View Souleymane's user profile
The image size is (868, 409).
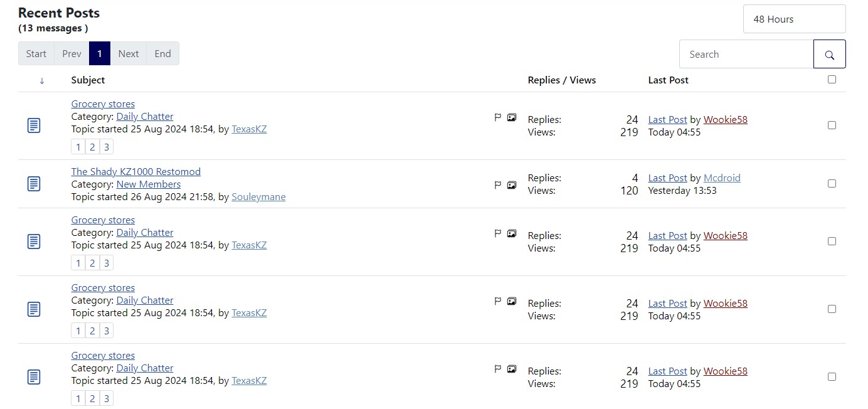click(258, 197)
